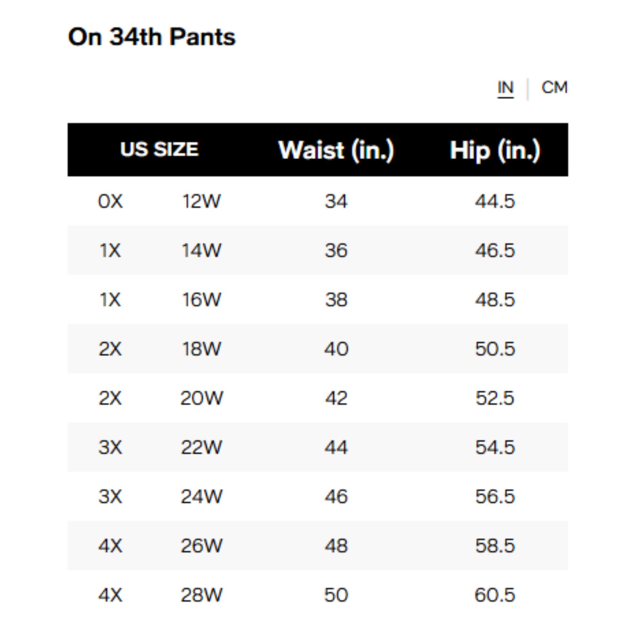Select the 0X size cell
This screenshot has height=644, width=644.
tap(110, 201)
